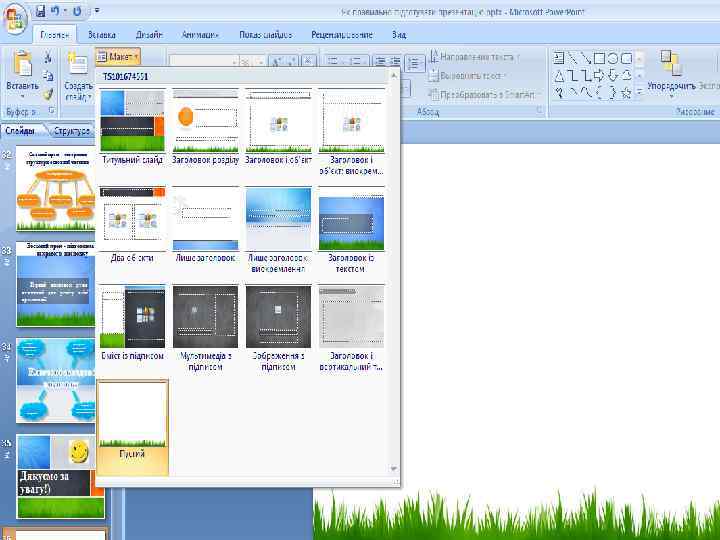Click the Format Painter brush icon
Viewport: 720px width, 540px height.
(48, 94)
